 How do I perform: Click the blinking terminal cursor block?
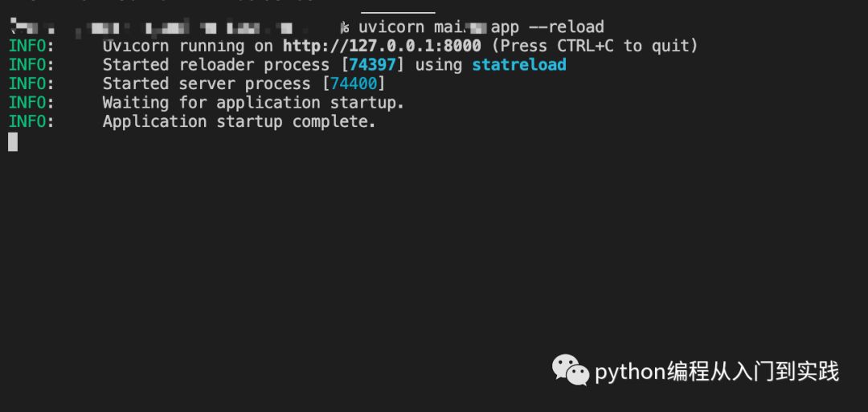13,141
